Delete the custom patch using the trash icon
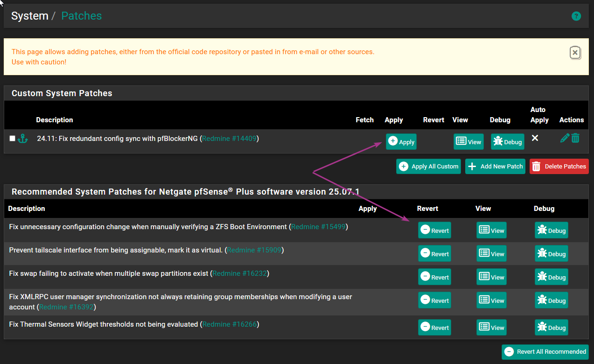The height and width of the screenshot is (364, 594). (575, 138)
